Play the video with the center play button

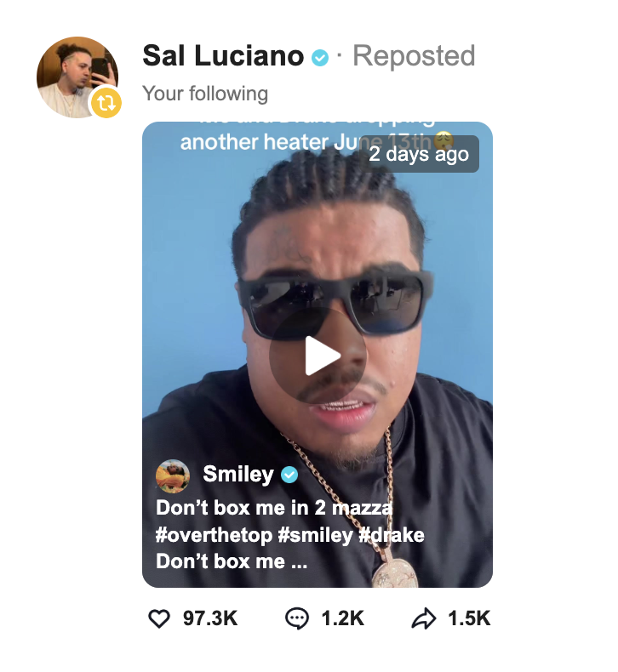click(x=318, y=356)
